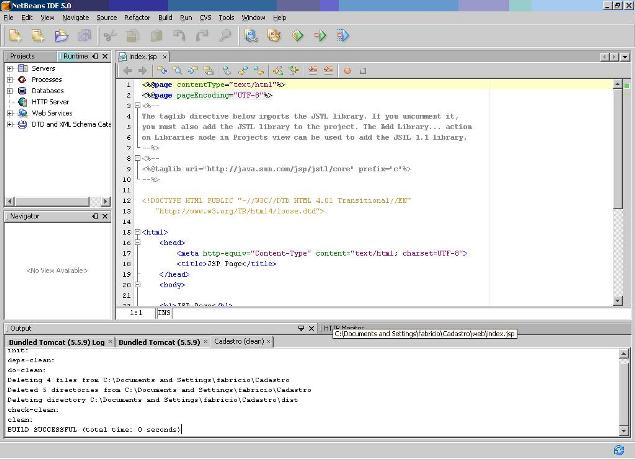Click the Undo icon in main toolbar

click(181, 36)
